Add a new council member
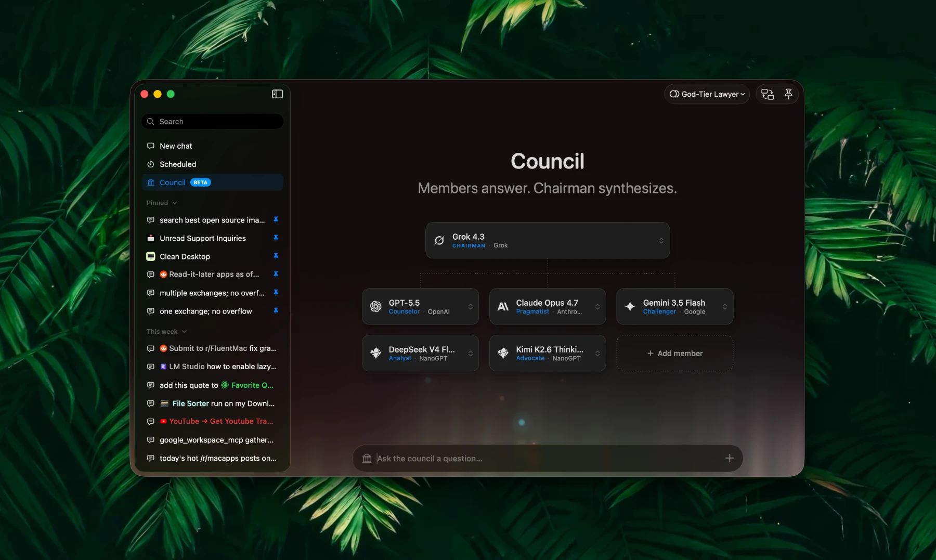The image size is (936, 560). click(x=675, y=354)
